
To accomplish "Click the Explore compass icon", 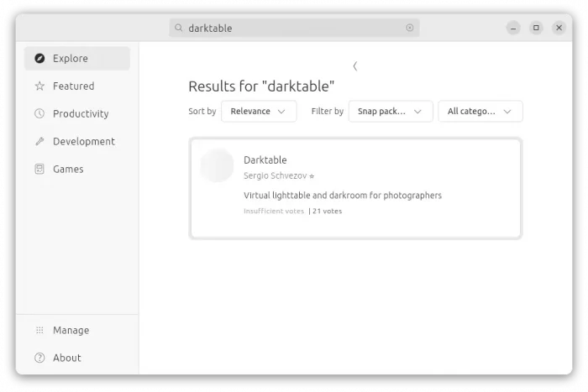I will [x=39, y=59].
